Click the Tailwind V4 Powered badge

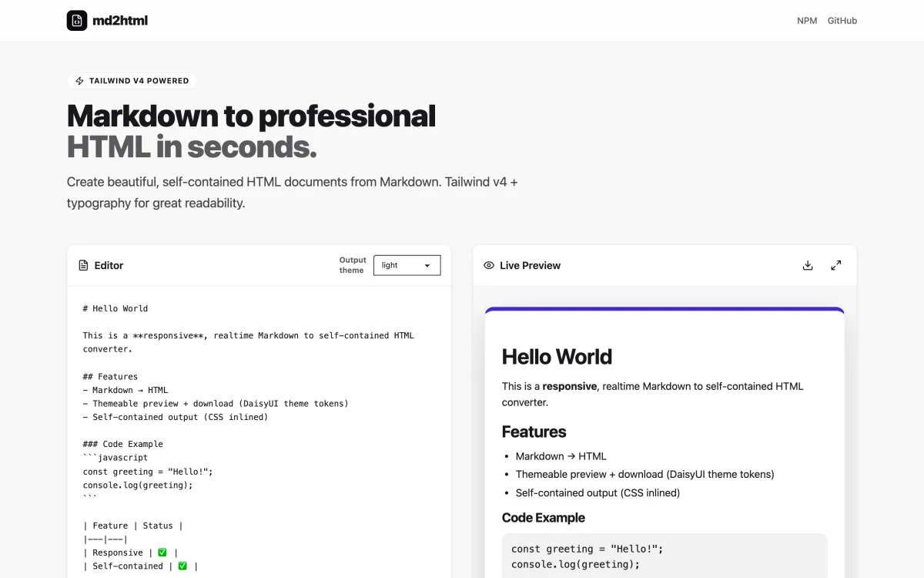tap(132, 81)
